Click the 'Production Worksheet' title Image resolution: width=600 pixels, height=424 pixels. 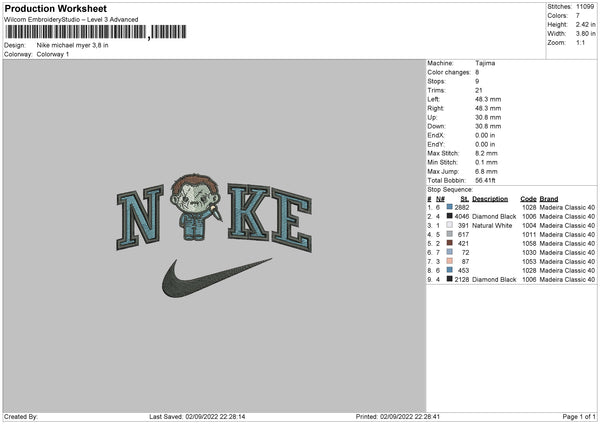(x=55, y=8)
